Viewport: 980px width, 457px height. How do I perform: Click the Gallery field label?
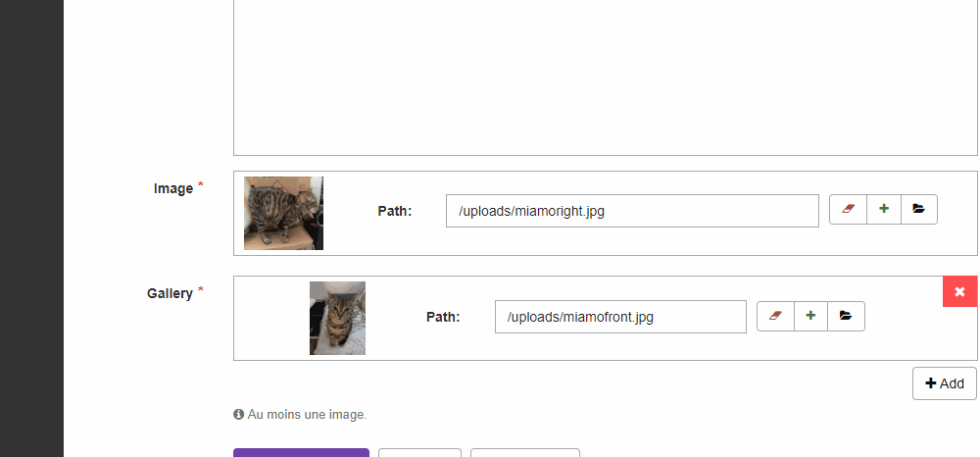click(170, 293)
